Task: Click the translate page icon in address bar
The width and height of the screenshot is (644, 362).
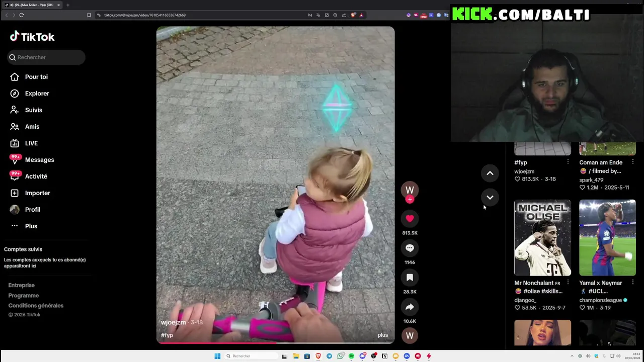Action: [x=318, y=15]
